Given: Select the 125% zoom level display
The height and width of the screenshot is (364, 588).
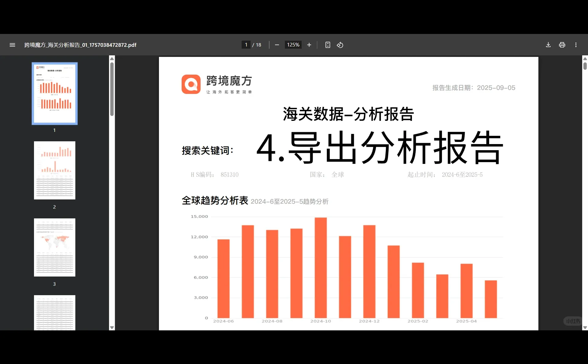Looking at the screenshot, I should coord(293,45).
